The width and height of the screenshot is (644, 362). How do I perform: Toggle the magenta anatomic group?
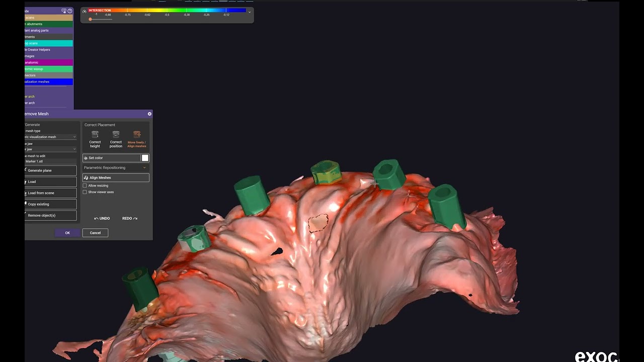49,62
